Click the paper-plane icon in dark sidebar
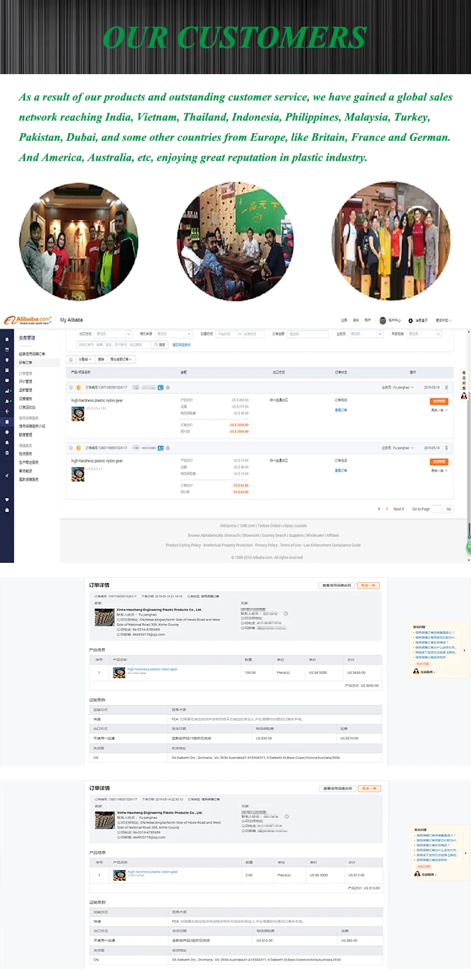Screen dimensions: 471x980 7,476
